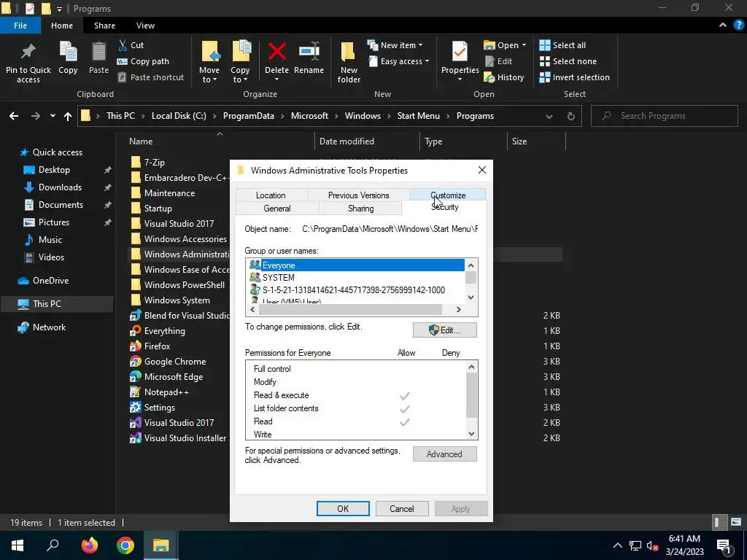
Task: Cut the selected item with scissors icon
Action: [x=131, y=45]
